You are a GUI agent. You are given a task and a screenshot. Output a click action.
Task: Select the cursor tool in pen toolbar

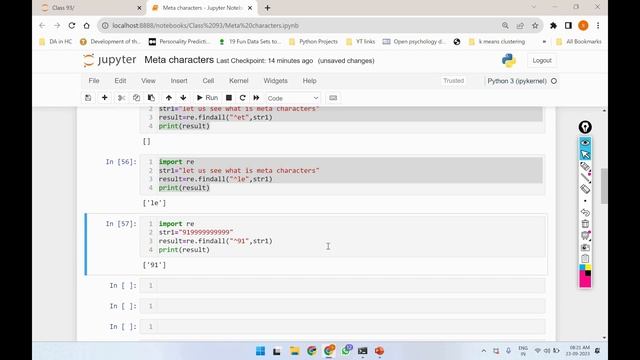pos(585,155)
